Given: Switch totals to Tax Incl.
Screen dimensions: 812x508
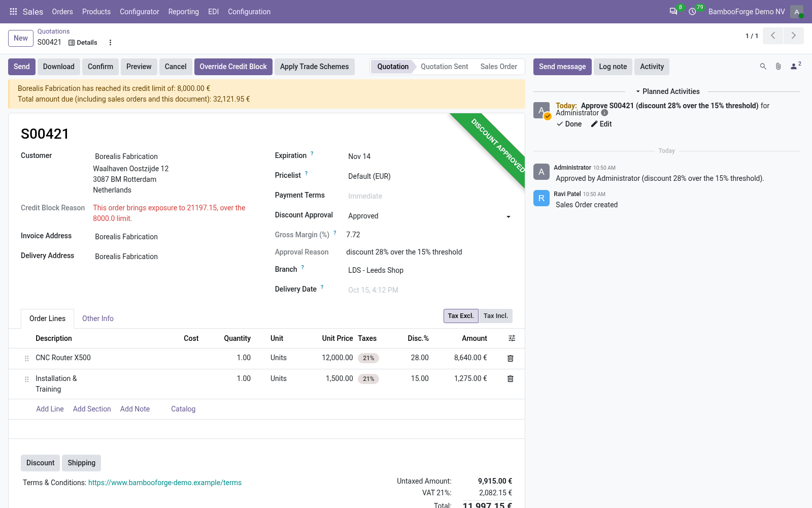Looking at the screenshot, I should pos(495,316).
